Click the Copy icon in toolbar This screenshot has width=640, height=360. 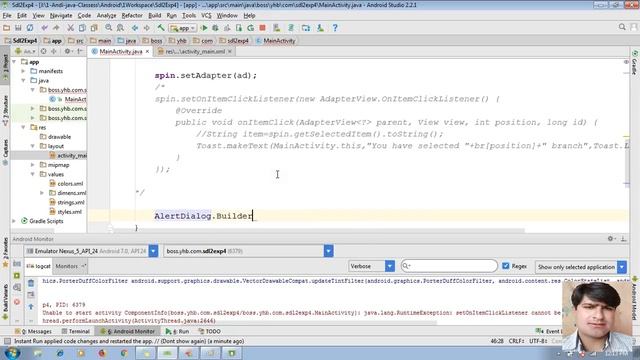pyautogui.click(x=82, y=28)
